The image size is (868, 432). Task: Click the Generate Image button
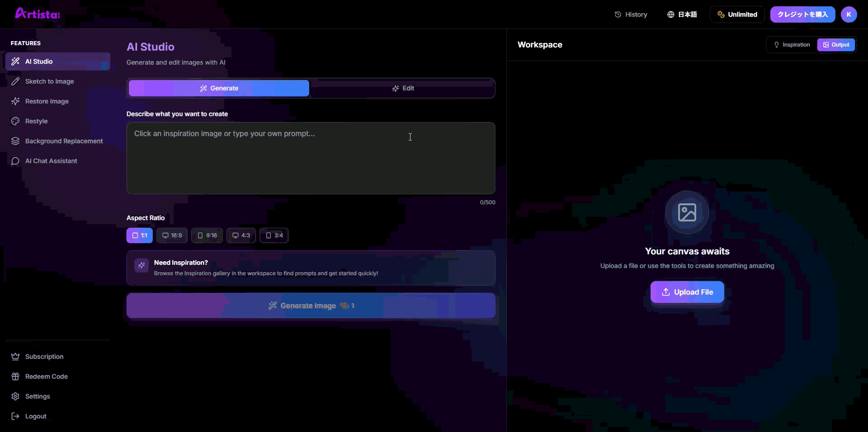pos(311,305)
